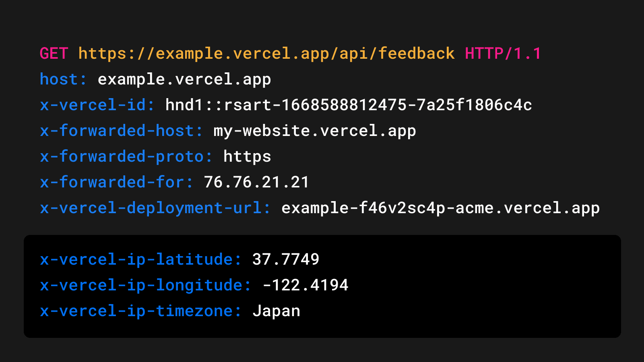Viewport: 644px width, 362px height.
Task: Select the https protocol value
Action: tap(247, 156)
